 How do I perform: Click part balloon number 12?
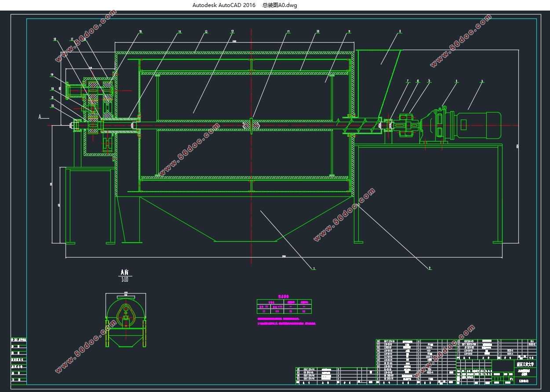[232, 32]
